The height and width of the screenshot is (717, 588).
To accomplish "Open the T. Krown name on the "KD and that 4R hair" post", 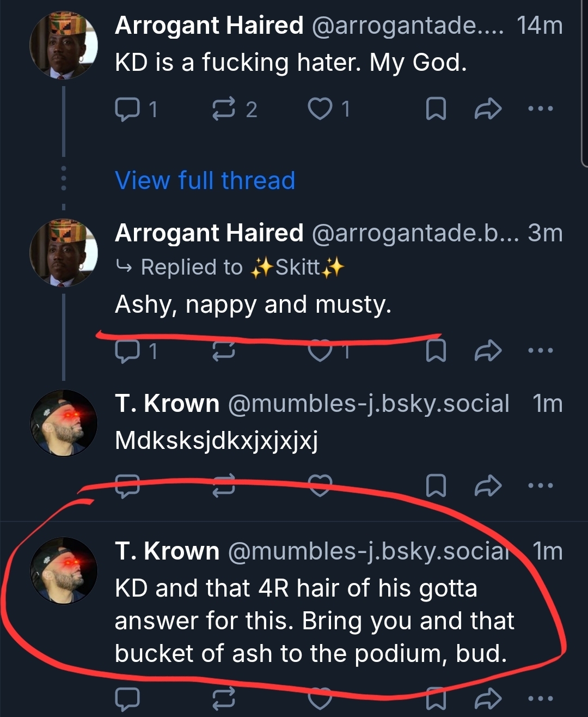I will (x=167, y=551).
